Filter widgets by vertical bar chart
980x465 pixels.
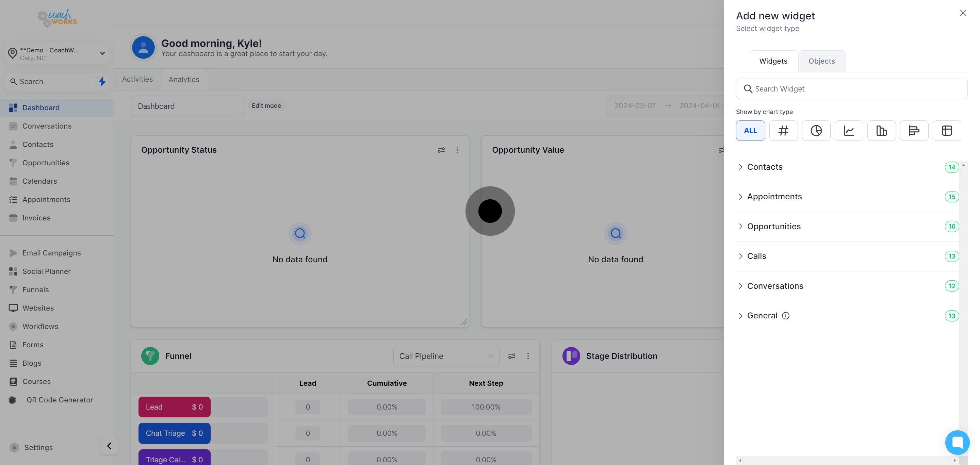coord(881,130)
